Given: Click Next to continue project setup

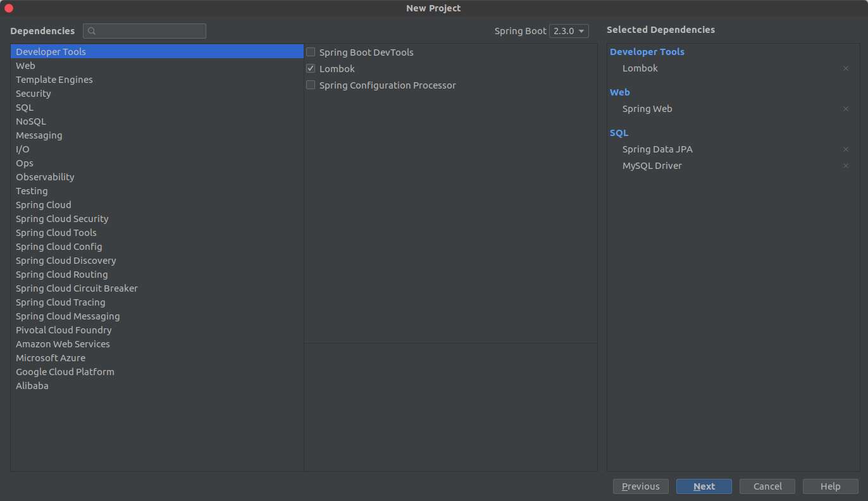Looking at the screenshot, I should tap(704, 486).
